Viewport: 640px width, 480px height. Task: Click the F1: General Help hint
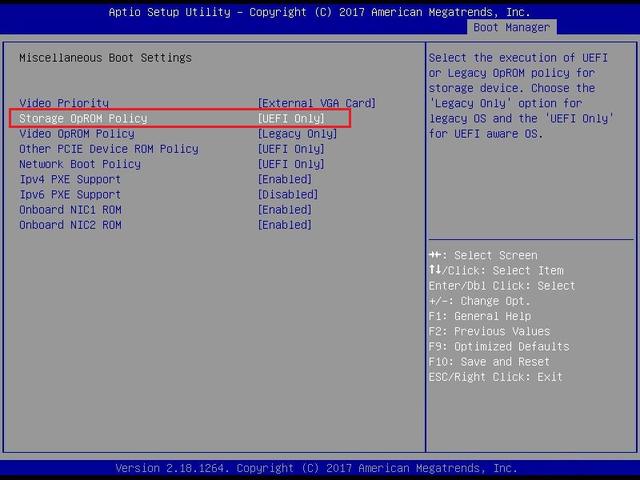pyautogui.click(x=480, y=316)
